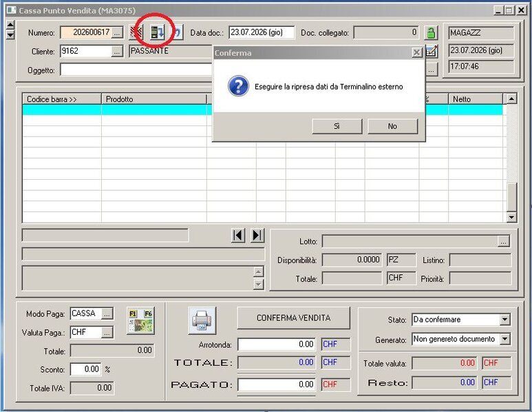532x412 pixels.
Task: Open the Cliente lookup ellipsis button
Action: point(117,52)
